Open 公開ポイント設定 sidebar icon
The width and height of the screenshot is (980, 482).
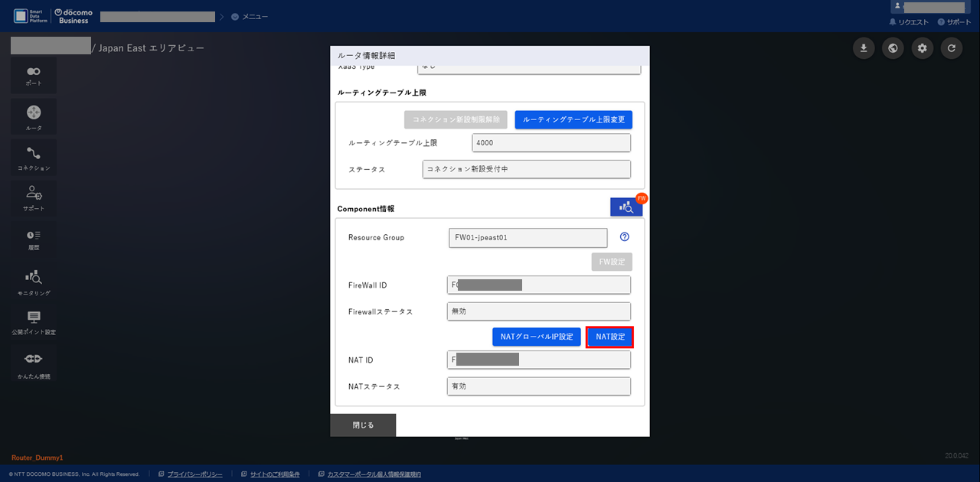coord(34,321)
